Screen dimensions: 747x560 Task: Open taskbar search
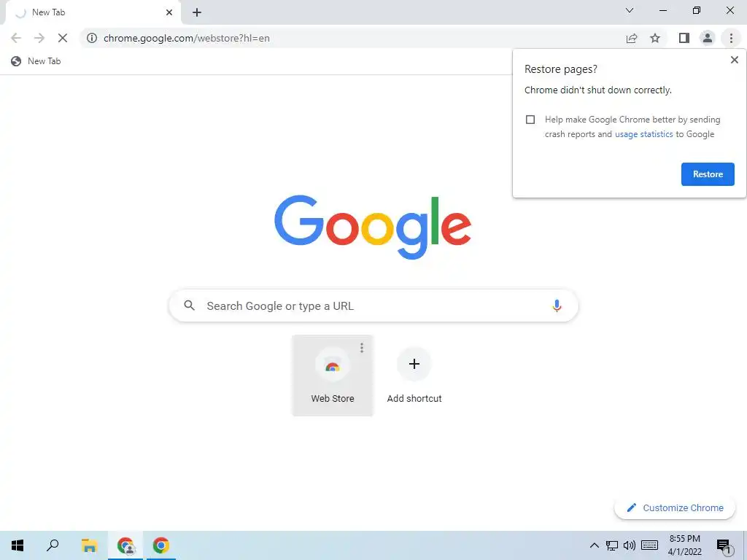[53, 545]
